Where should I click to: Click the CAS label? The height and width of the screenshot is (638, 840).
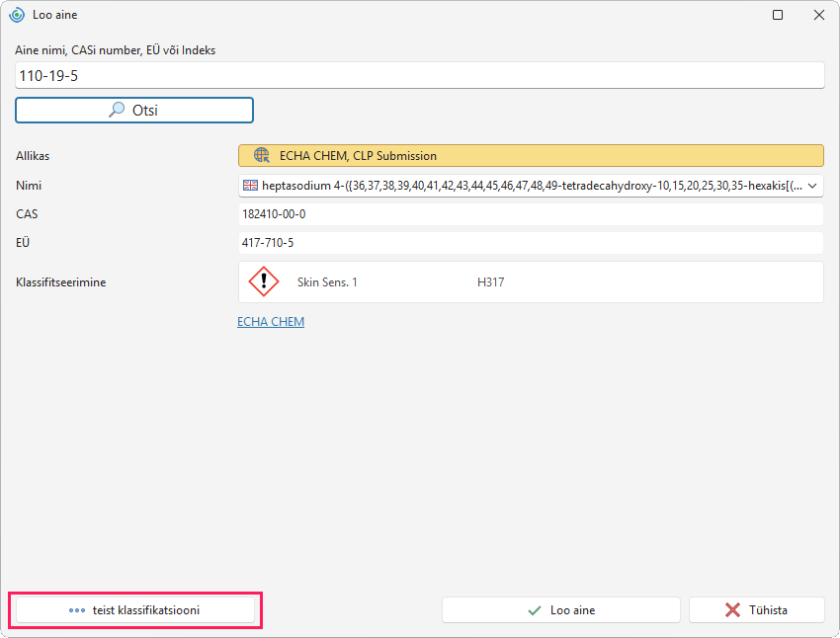pos(27,214)
